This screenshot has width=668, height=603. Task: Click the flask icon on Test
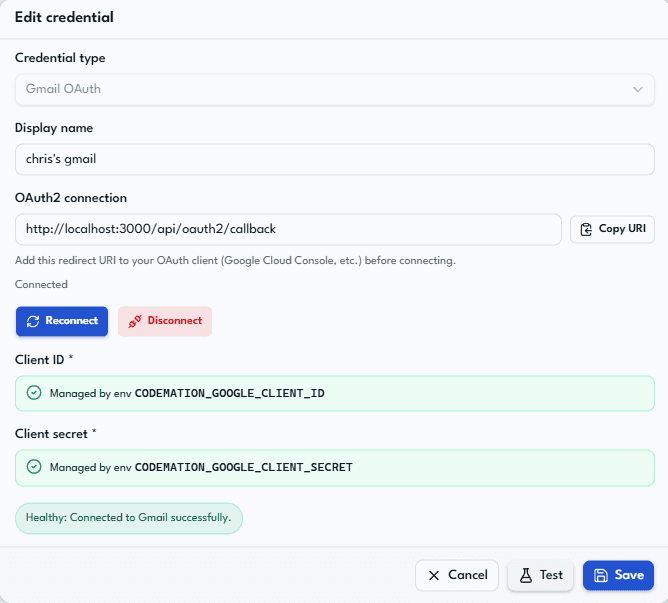click(x=526, y=575)
